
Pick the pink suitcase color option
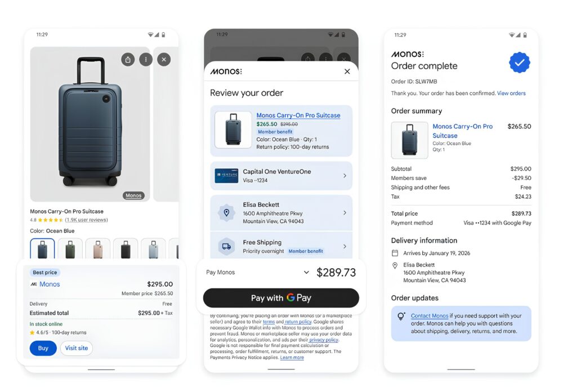[97, 248]
